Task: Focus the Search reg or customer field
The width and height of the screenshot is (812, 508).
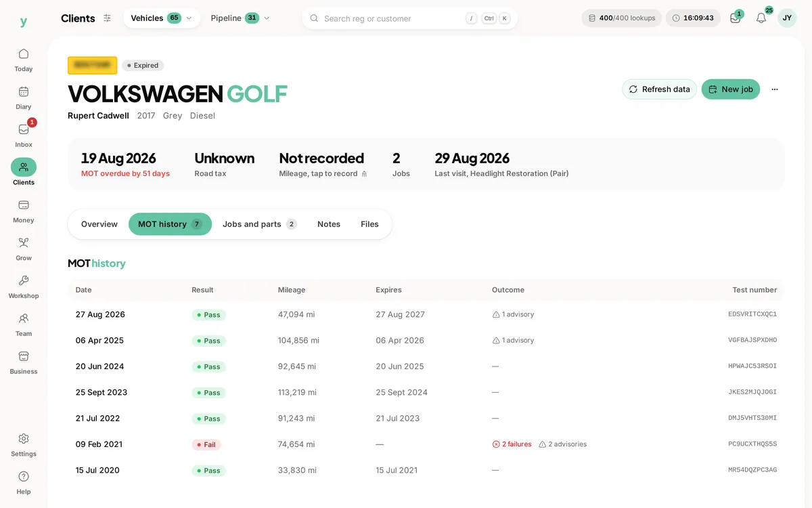Action: click(x=410, y=18)
